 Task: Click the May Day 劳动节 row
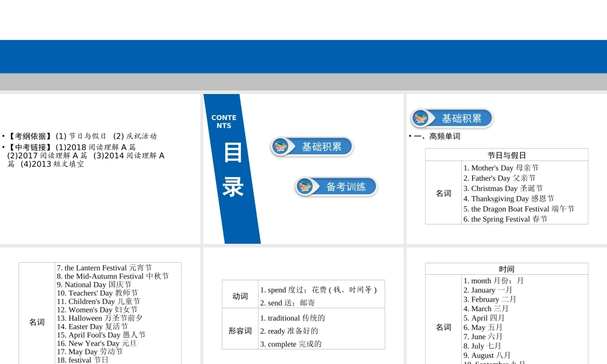[89, 352]
